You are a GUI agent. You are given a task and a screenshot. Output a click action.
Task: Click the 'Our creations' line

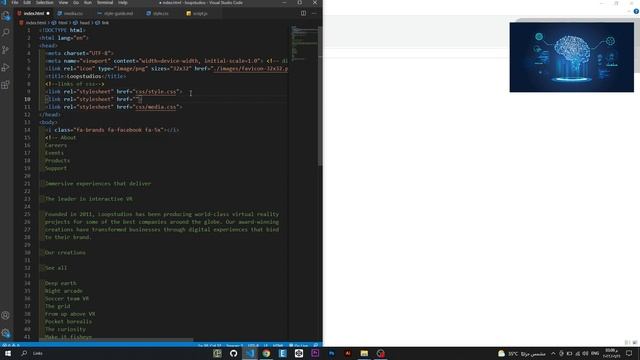[x=65, y=253]
